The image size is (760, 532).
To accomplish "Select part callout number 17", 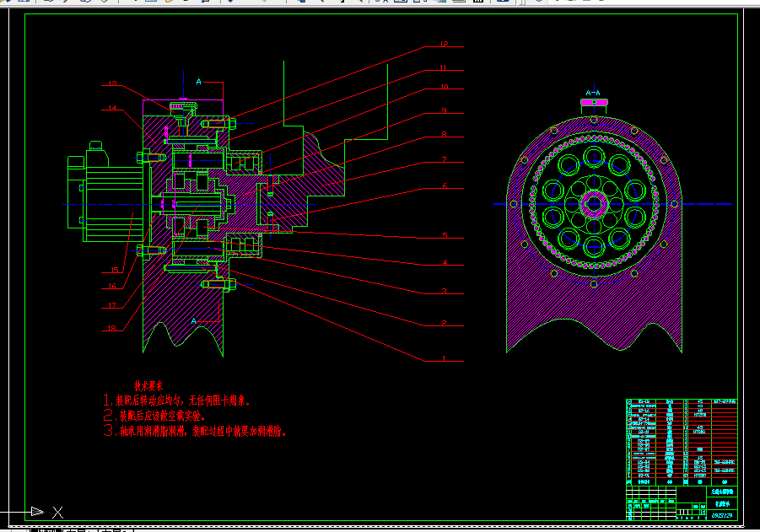I will [112, 306].
